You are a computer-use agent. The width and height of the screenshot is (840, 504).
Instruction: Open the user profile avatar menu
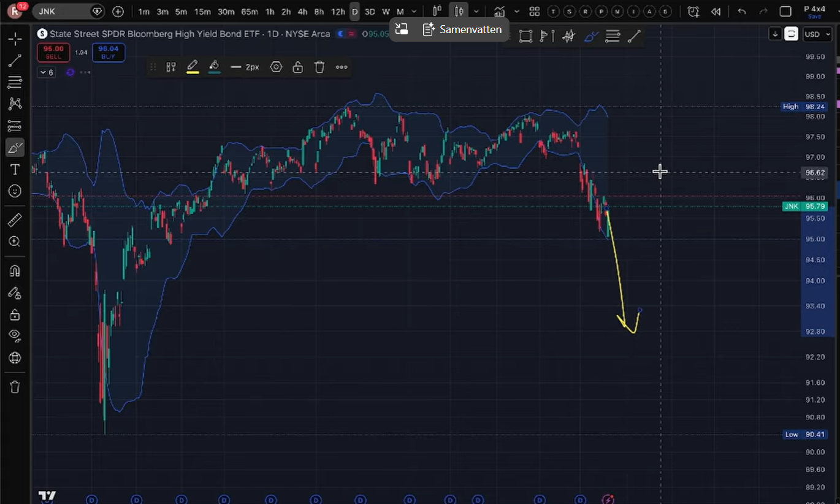[x=15, y=11]
